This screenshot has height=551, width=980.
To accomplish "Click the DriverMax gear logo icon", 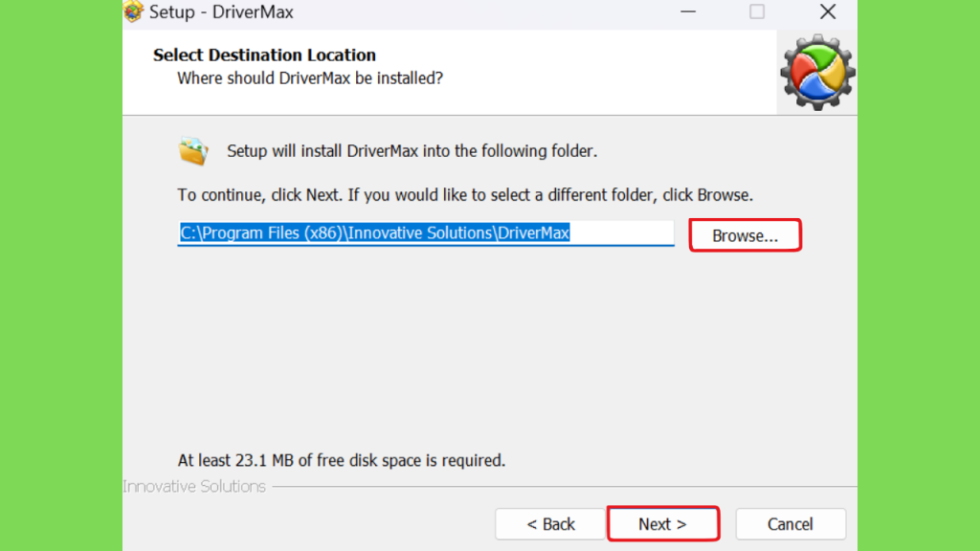I will pos(817,73).
